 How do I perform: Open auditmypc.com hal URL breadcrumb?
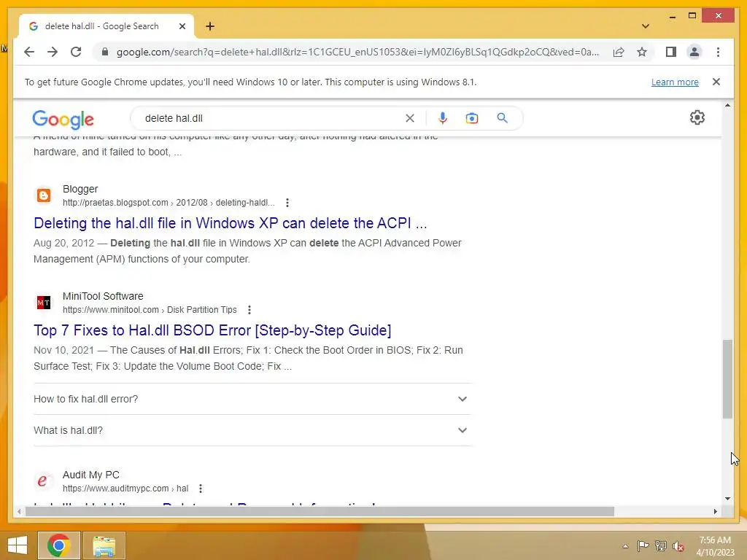pyautogui.click(x=125, y=489)
